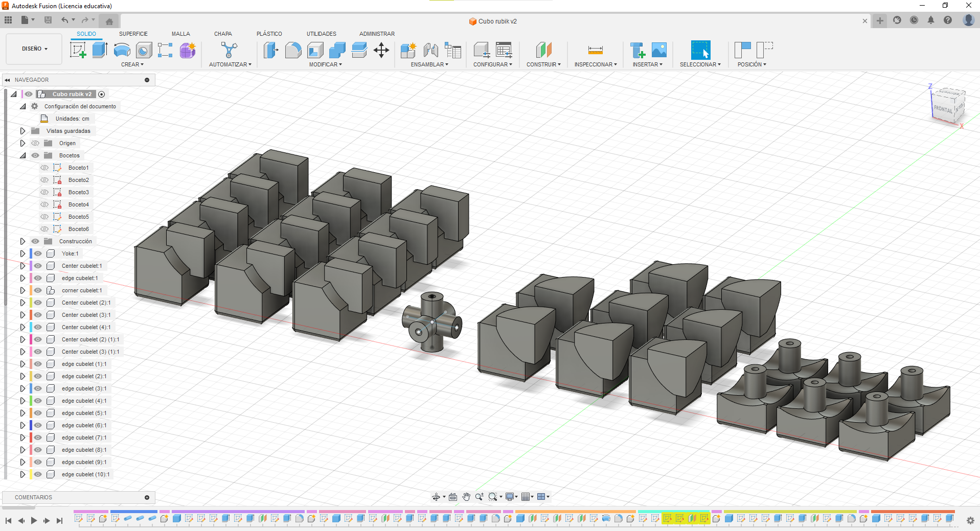Viewport: 980px width, 531px height.
Task: Hide the Bocetos folder
Action: (x=35, y=155)
